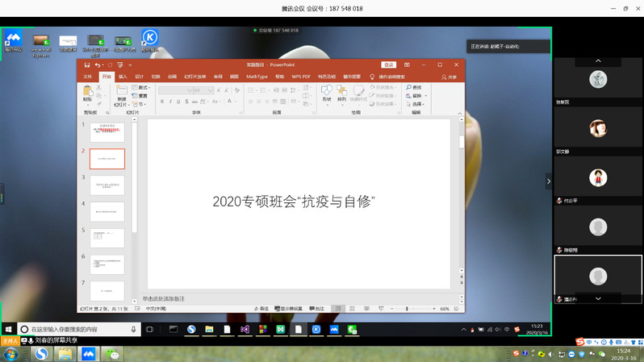This screenshot has width=644, height=362.
Task: Click the Find (查找) tool
Action: [x=414, y=87]
